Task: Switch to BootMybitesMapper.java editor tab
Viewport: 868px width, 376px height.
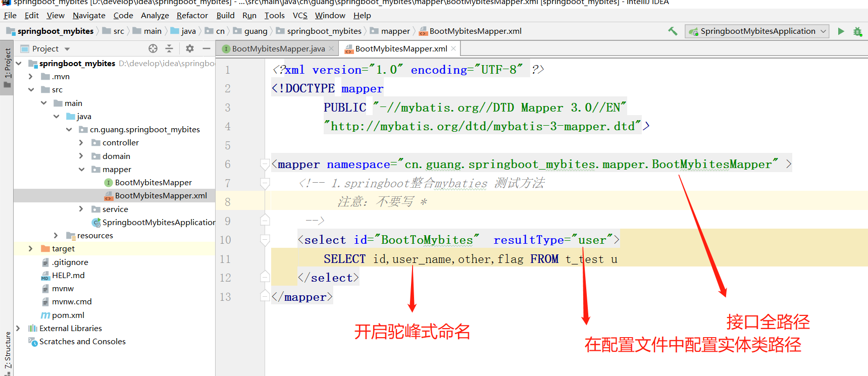Action: coord(278,48)
